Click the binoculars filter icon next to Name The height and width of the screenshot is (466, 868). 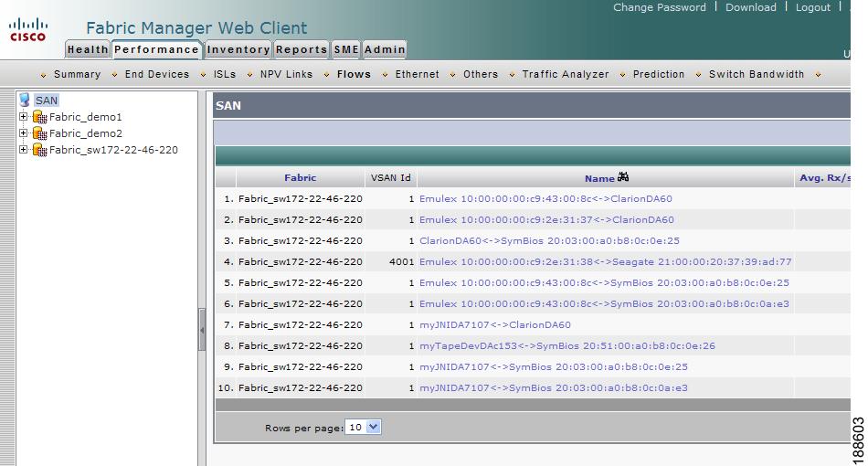point(623,177)
